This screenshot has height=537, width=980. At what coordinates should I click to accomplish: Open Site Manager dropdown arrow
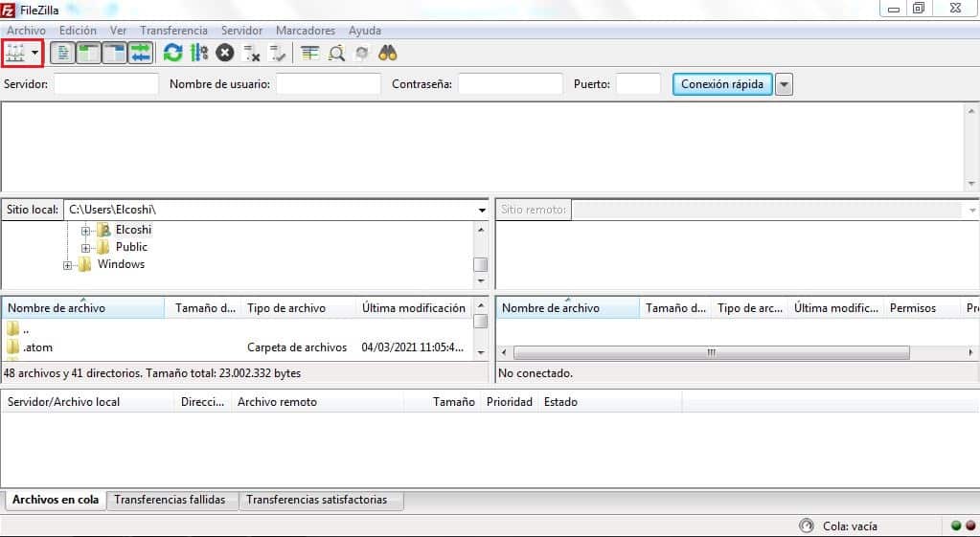pyautogui.click(x=35, y=53)
